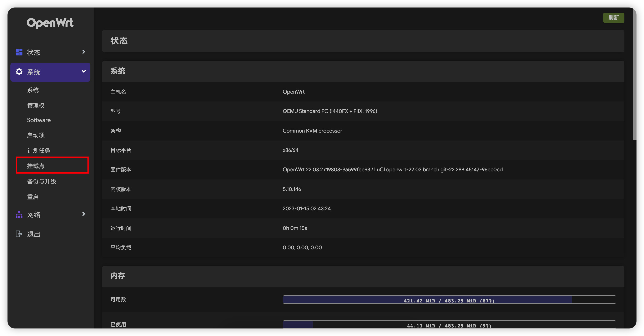
Task: Click the 主机名 label
Action: point(118,92)
